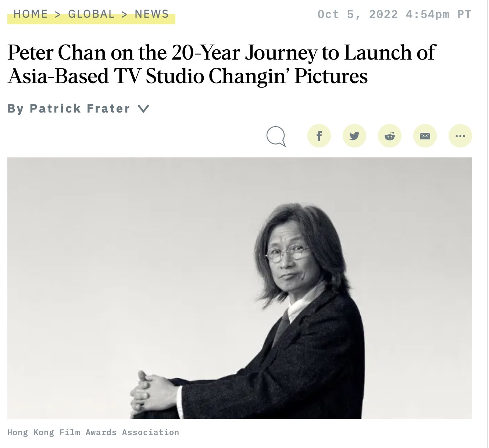
Task: Expand the author details chevron
Action: (x=143, y=109)
